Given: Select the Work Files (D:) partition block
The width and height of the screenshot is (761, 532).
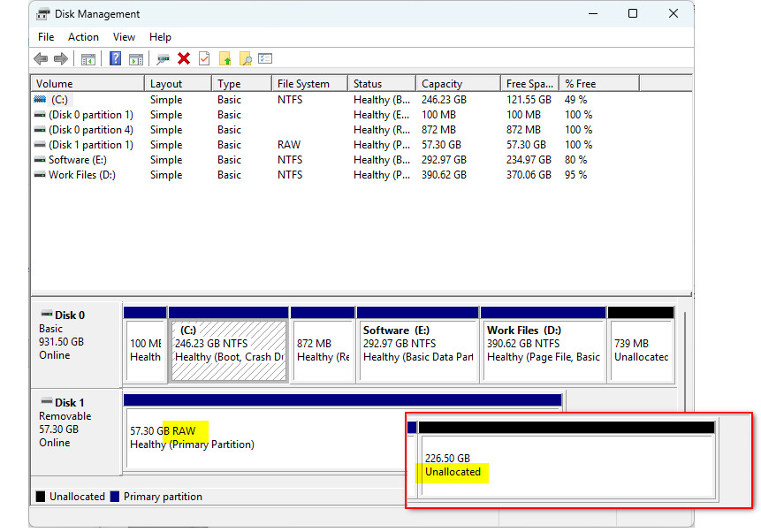Looking at the screenshot, I should [x=543, y=346].
